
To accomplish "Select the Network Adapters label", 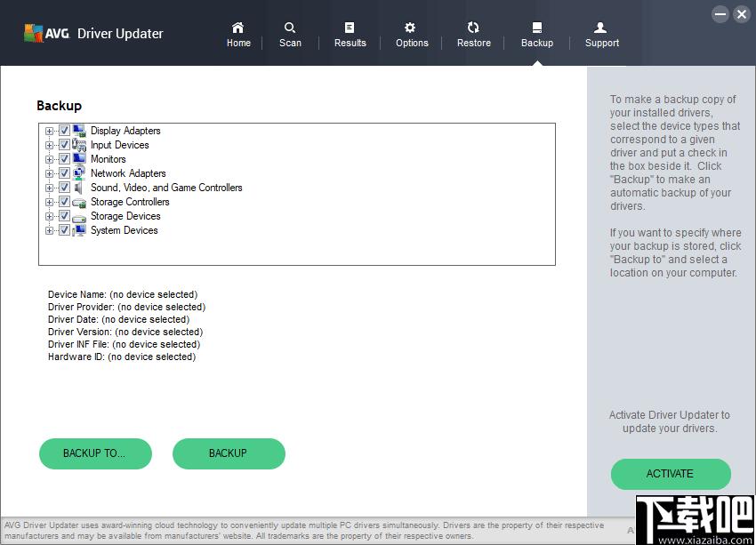I will point(128,173).
